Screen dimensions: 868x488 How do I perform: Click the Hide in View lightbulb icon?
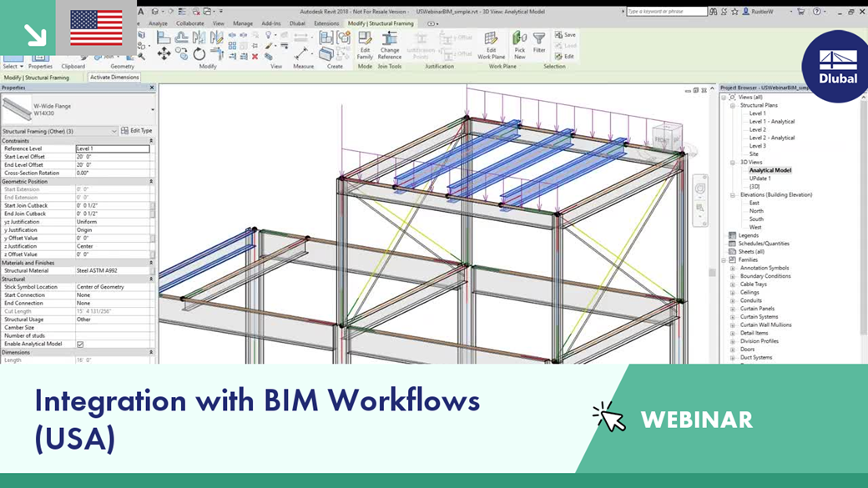(268, 34)
